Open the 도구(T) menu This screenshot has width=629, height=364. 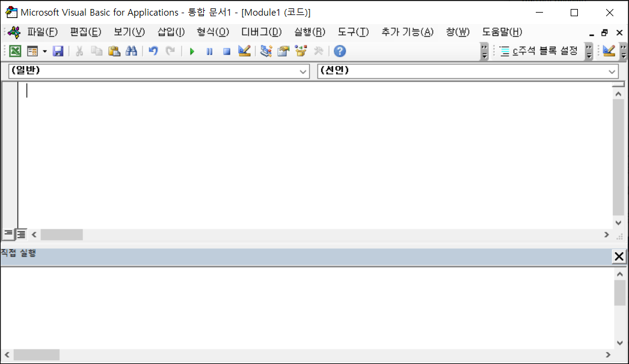[353, 32]
